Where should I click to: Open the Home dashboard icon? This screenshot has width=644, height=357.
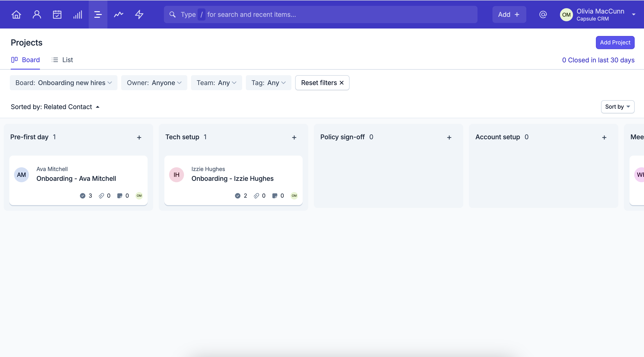coord(16,14)
